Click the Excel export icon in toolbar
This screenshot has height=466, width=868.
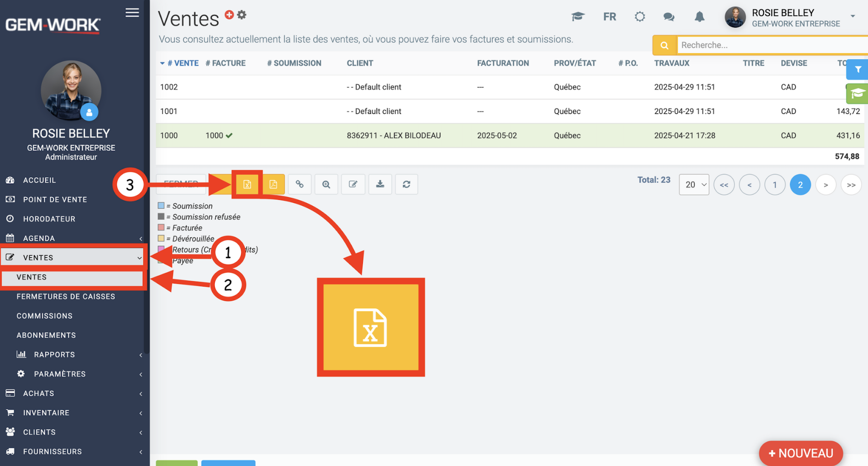click(x=247, y=184)
